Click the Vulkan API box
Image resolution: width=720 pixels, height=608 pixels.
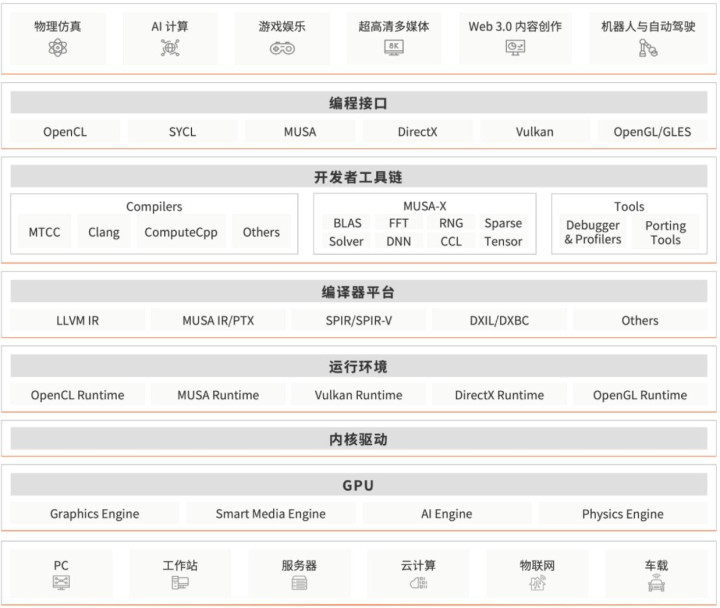tap(534, 132)
